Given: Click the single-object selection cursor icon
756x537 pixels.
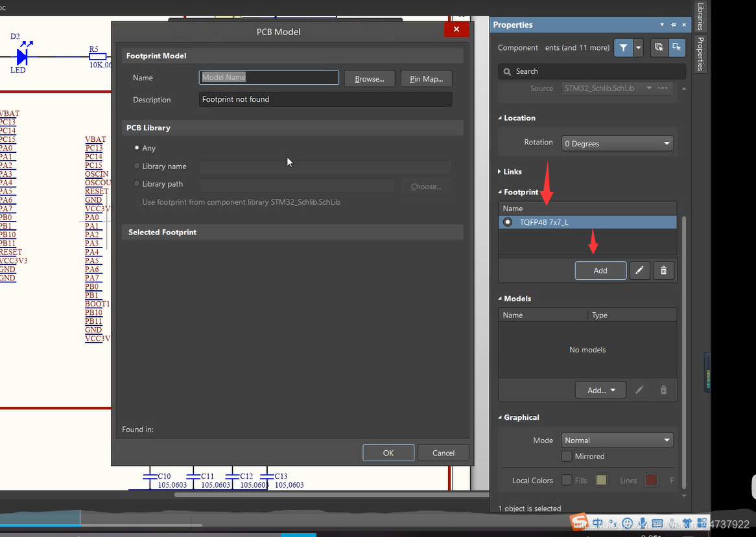Looking at the screenshot, I should tap(677, 47).
